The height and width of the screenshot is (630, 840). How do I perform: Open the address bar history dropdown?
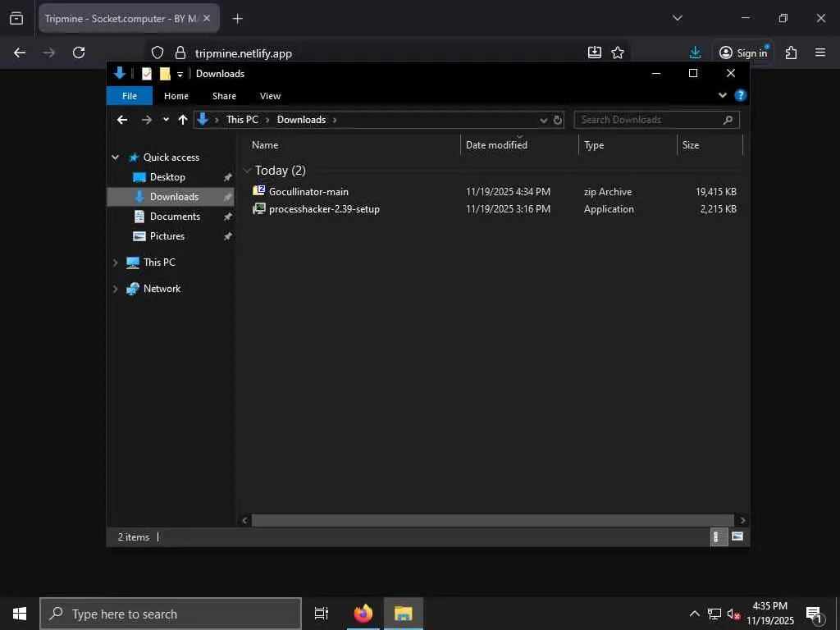pyautogui.click(x=544, y=120)
